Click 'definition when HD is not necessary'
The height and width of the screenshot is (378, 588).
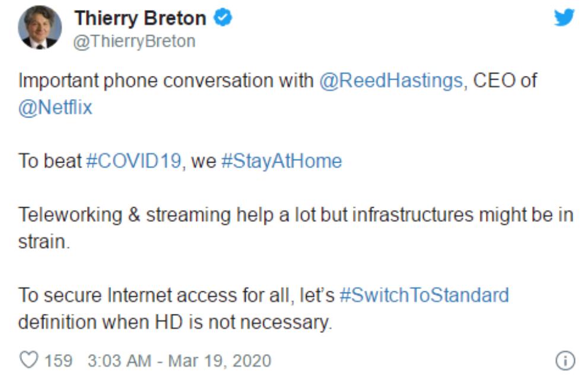point(175,322)
